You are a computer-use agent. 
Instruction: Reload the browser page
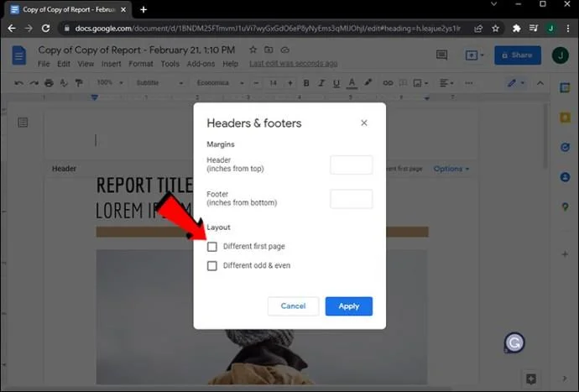[45, 28]
